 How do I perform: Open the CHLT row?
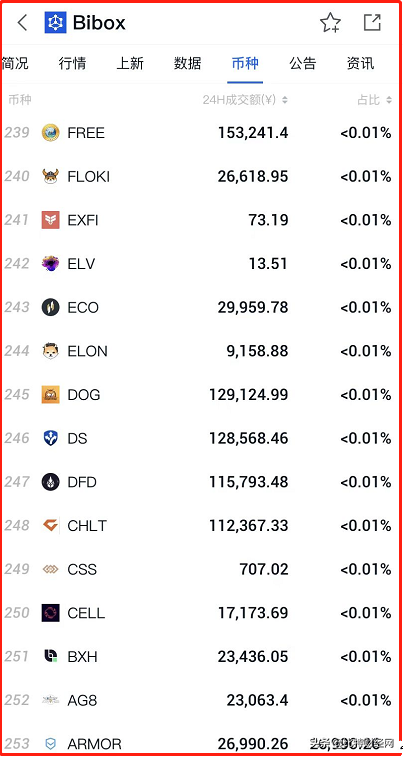pos(201,525)
